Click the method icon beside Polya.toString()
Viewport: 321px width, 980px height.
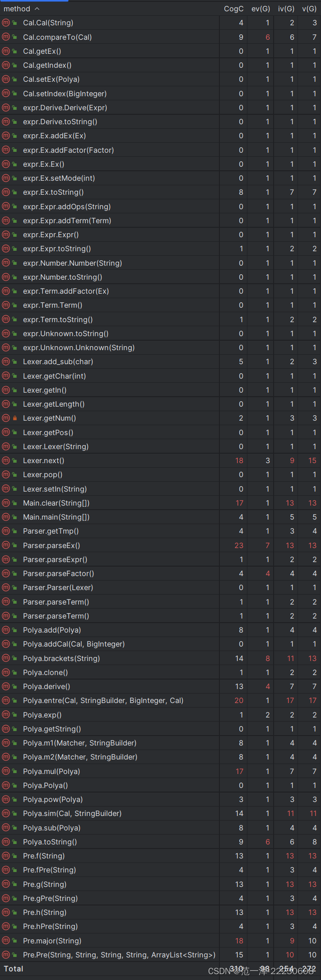tap(6, 842)
